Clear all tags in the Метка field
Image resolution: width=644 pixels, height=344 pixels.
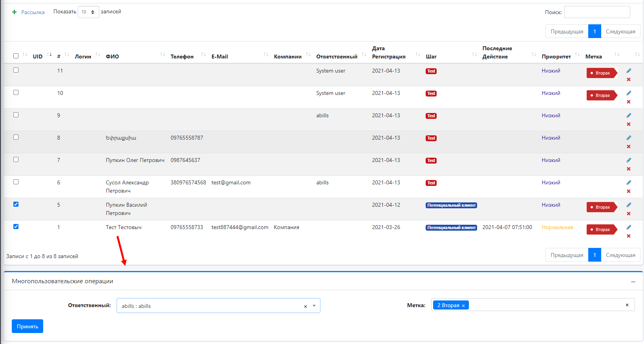coord(627,305)
